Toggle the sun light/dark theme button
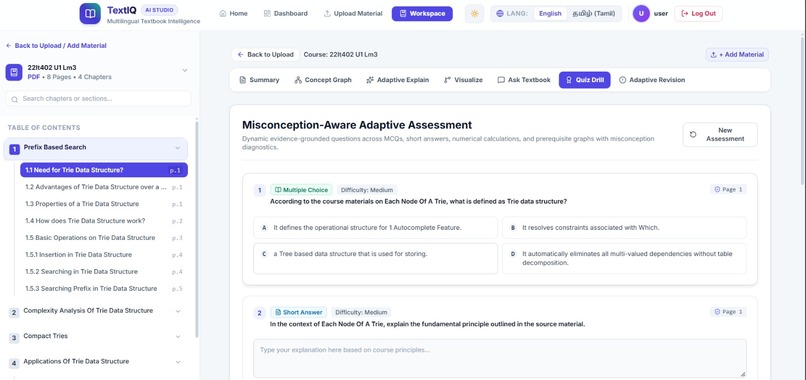This screenshot has height=380, width=806. click(x=474, y=14)
